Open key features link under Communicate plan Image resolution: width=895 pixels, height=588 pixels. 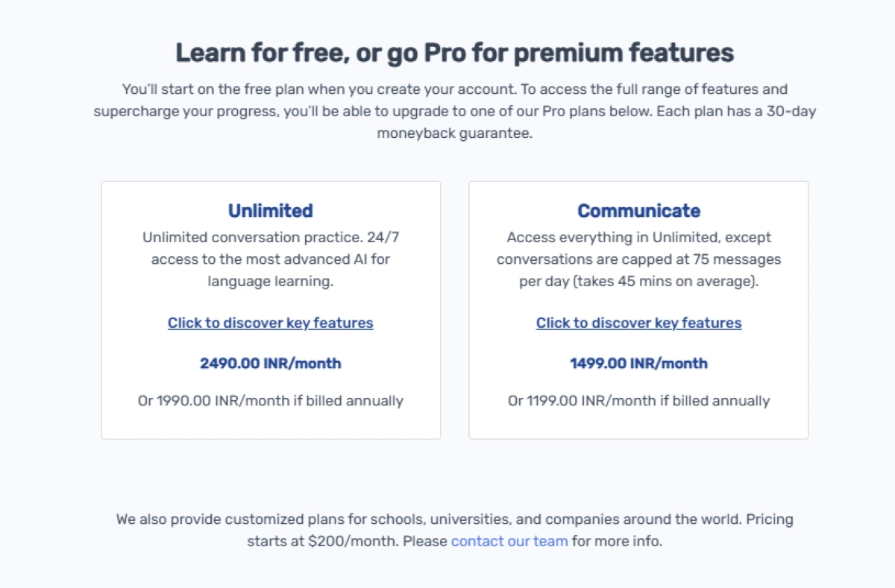coord(638,323)
